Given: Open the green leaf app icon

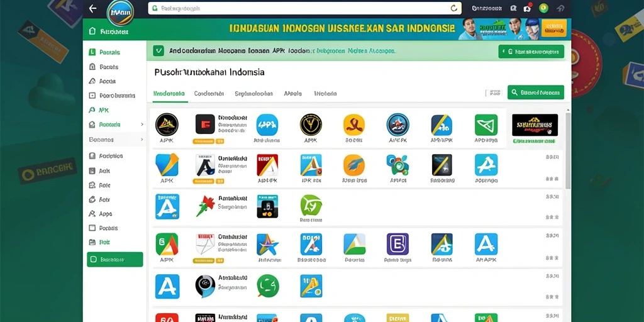Looking at the screenshot, I should tap(311, 206).
